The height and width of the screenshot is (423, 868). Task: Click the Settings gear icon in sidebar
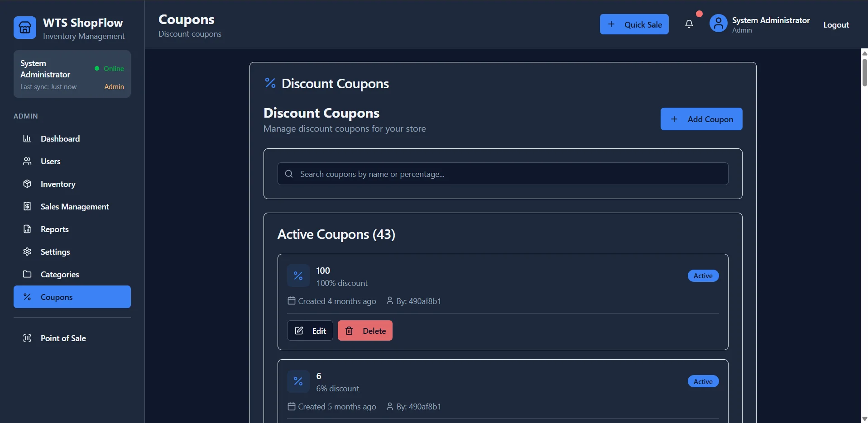pos(27,252)
